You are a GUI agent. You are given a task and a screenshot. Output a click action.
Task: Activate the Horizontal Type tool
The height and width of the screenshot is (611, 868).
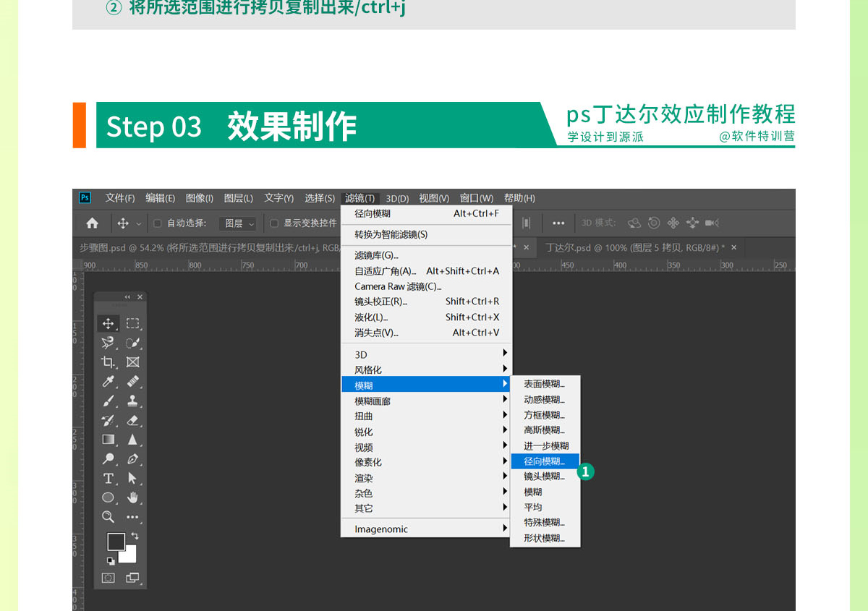108,479
